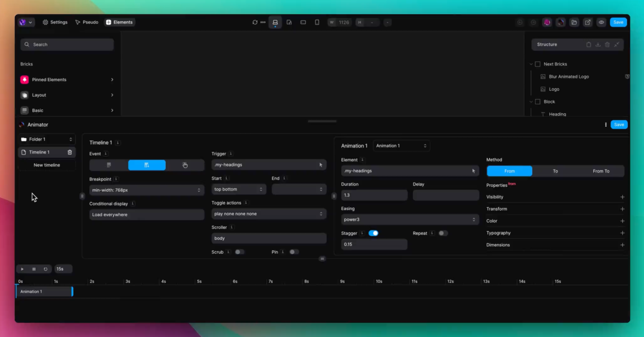Add a Transform property with plus icon
This screenshot has height=337, width=644.
tap(622, 209)
